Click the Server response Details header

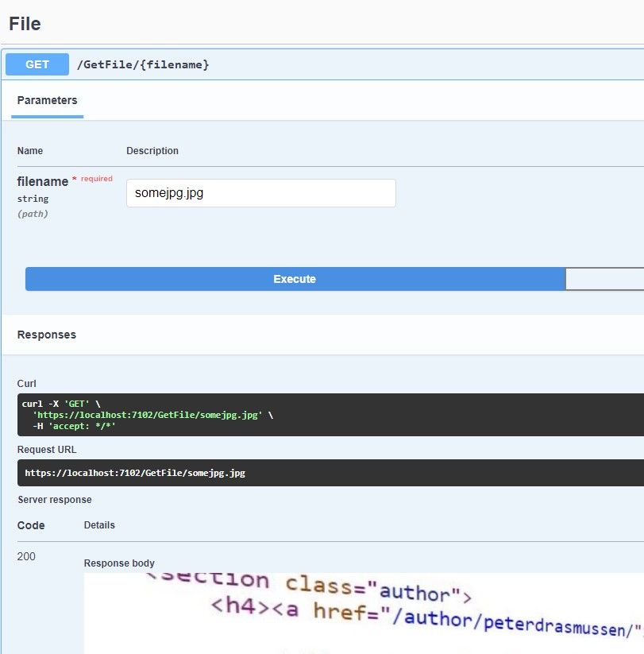98,525
